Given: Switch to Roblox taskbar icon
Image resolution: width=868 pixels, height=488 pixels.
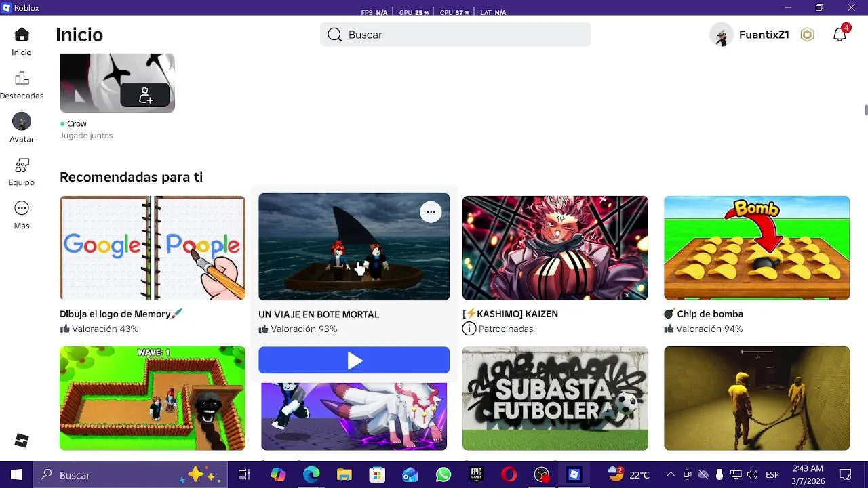Looking at the screenshot, I should 574,475.
